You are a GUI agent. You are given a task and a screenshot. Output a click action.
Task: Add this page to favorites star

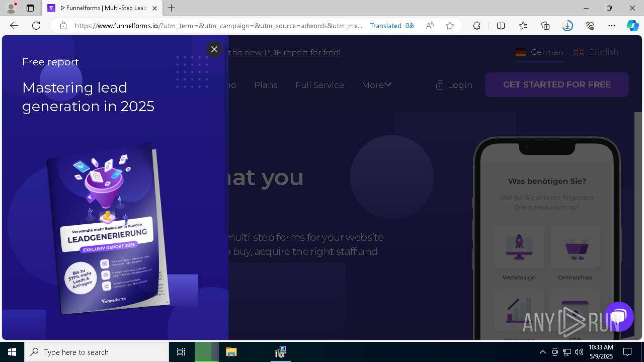(x=450, y=26)
